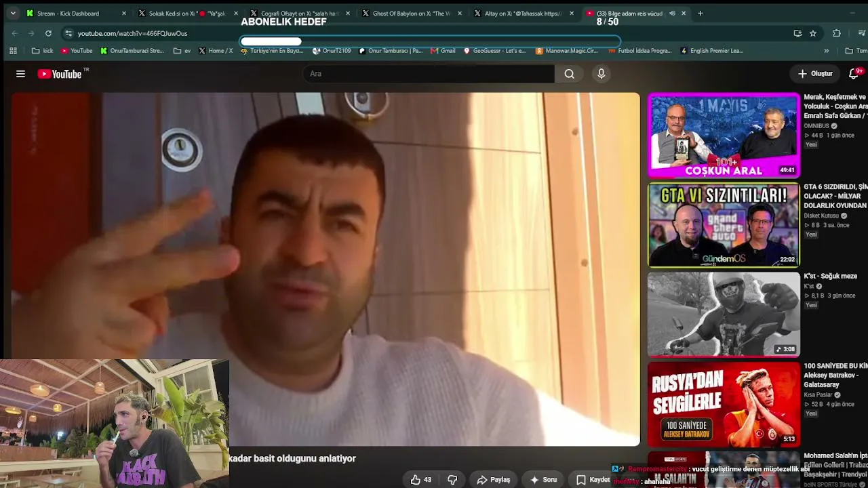This screenshot has height=488, width=868.
Task: Click the Oluştur create button
Action: click(x=815, y=74)
